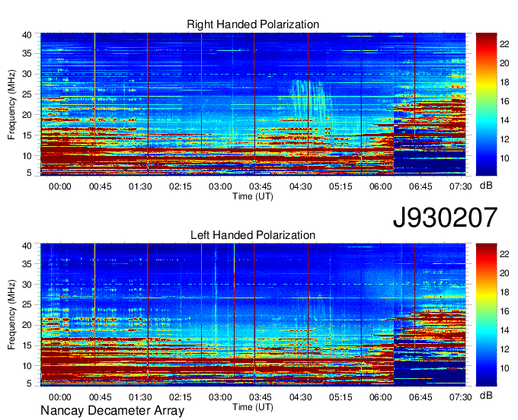The height and width of the screenshot is (420, 518).
Task: Click the 'dB' label beside the top colorbar
Action: pos(486,186)
